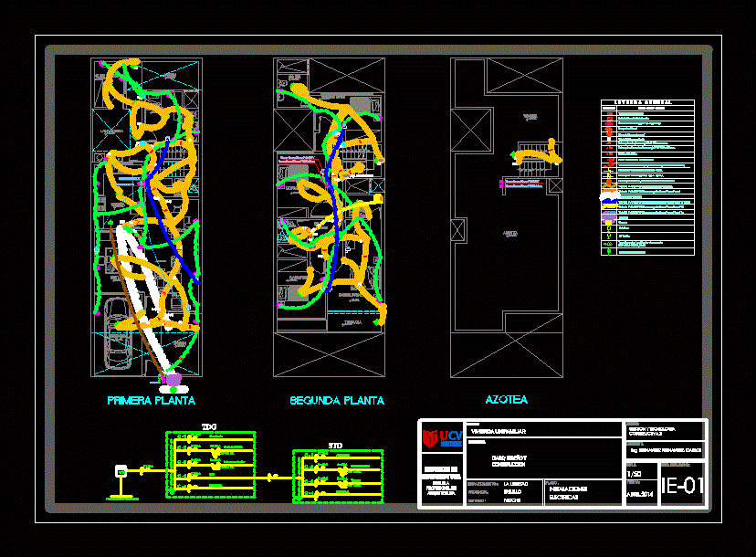Select the green bottom symbol in the legend
The height and width of the screenshot is (557, 756).
[x=608, y=251]
